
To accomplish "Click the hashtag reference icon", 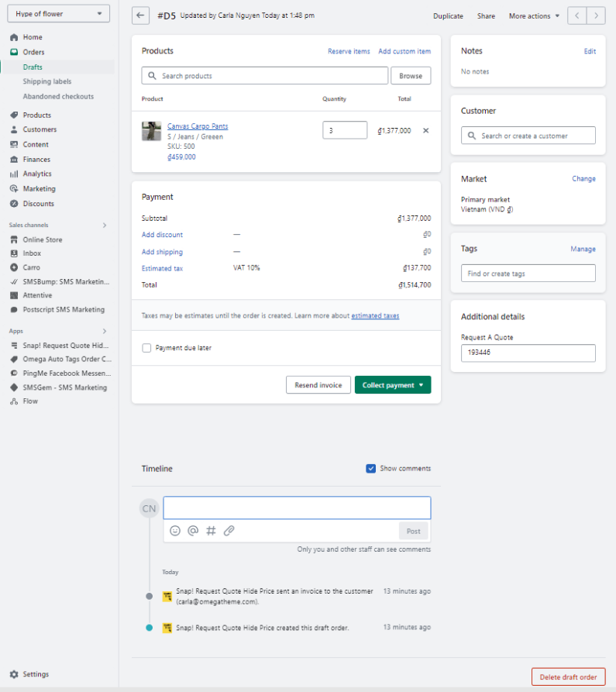I will (x=211, y=531).
